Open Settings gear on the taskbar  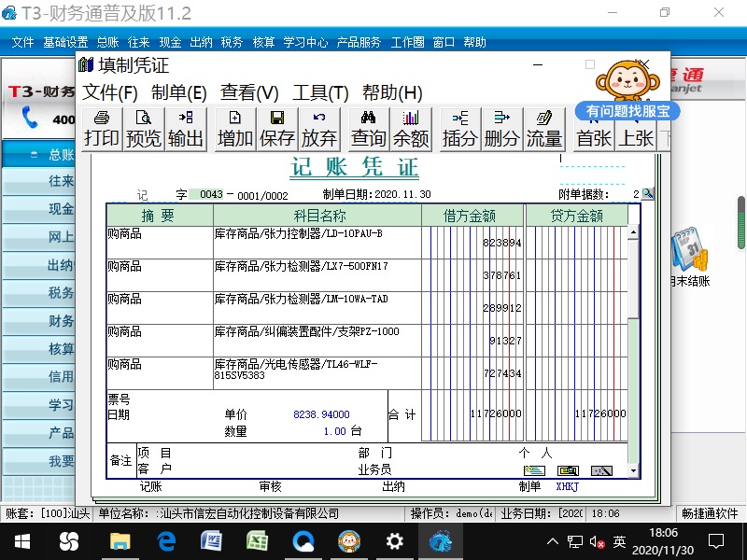(x=395, y=541)
